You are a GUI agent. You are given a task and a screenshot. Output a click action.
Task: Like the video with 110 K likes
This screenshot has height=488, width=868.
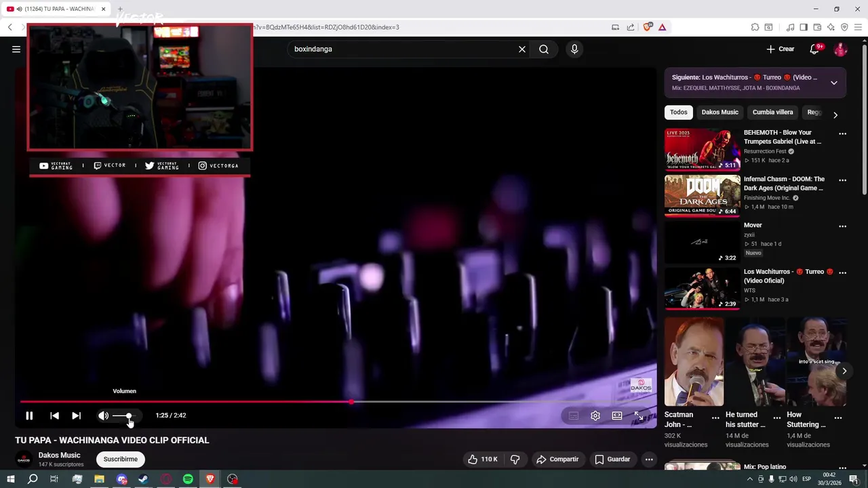[482, 460]
